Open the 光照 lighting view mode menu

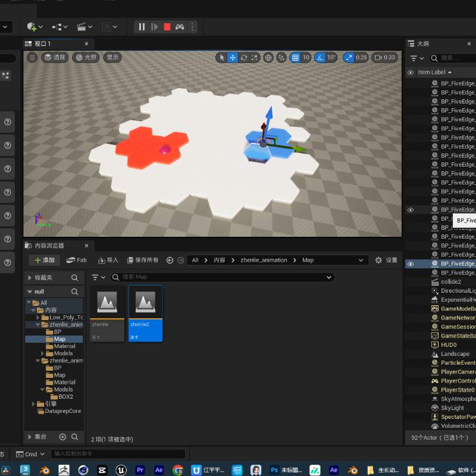pyautogui.click(x=86, y=57)
